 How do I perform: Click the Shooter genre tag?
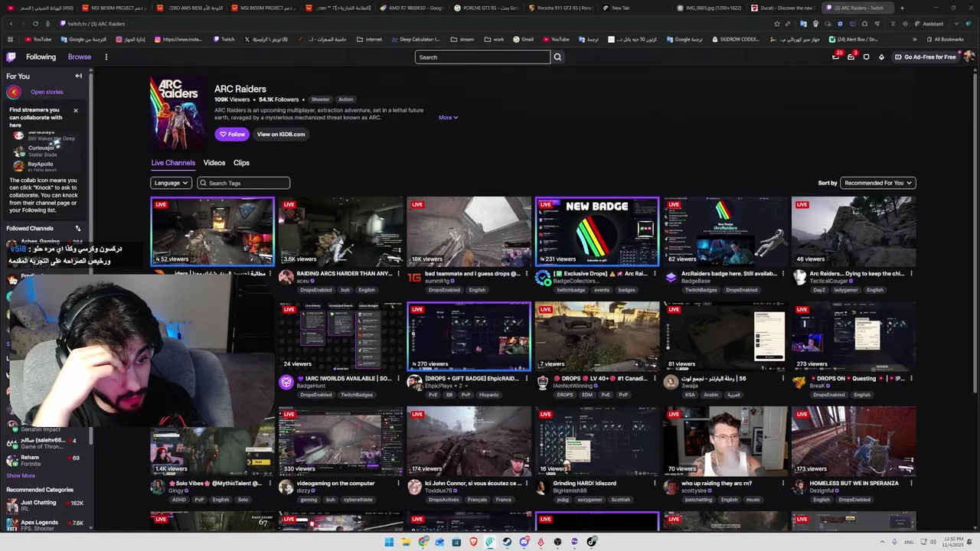[320, 99]
